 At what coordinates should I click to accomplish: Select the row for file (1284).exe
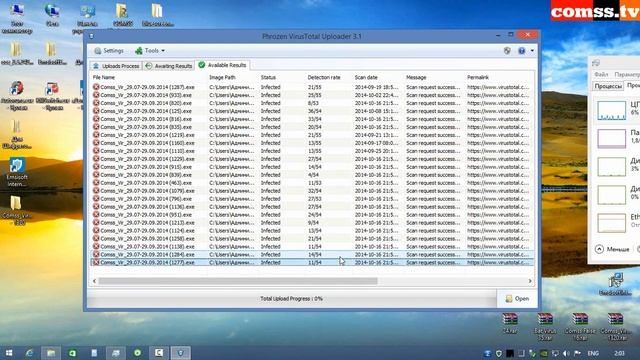312,254
